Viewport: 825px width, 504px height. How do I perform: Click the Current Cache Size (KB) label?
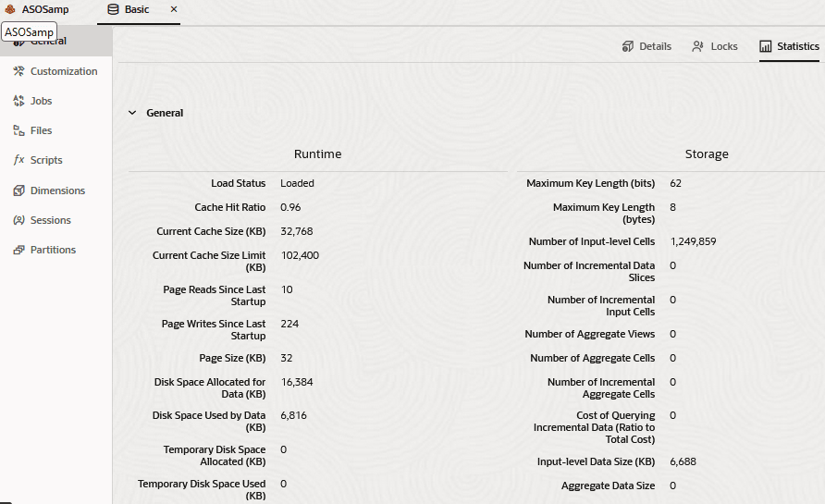tap(211, 231)
